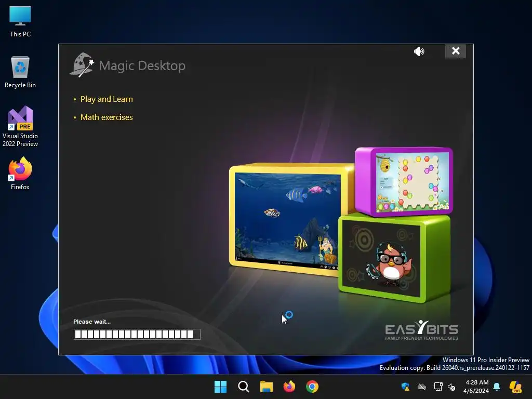The width and height of the screenshot is (532, 399).
Task: Click the Magic Desktop wizard hat logo
Action: click(x=82, y=65)
